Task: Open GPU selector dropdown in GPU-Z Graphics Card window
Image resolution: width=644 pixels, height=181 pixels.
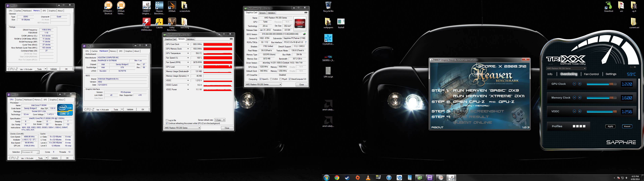Action: click(263, 84)
